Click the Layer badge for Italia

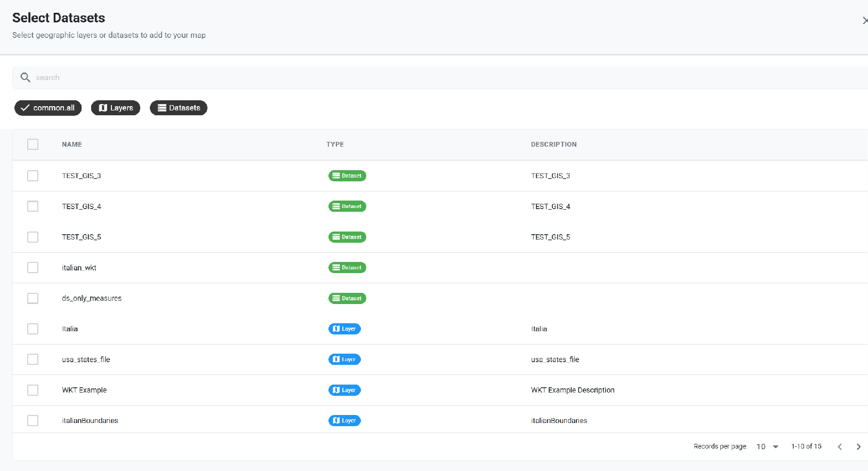[344, 329]
